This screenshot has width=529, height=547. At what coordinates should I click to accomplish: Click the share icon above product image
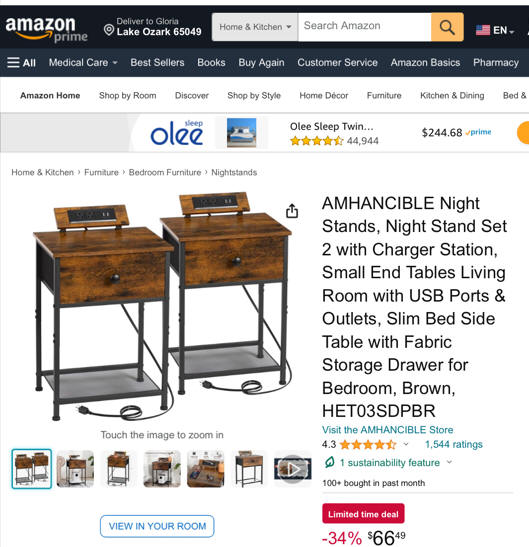(x=292, y=211)
